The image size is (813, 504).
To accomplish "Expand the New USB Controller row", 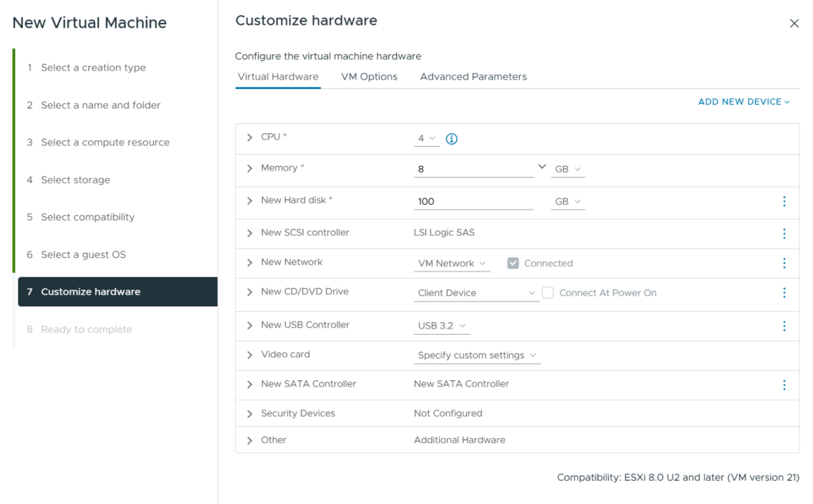I will click(249, 325).
